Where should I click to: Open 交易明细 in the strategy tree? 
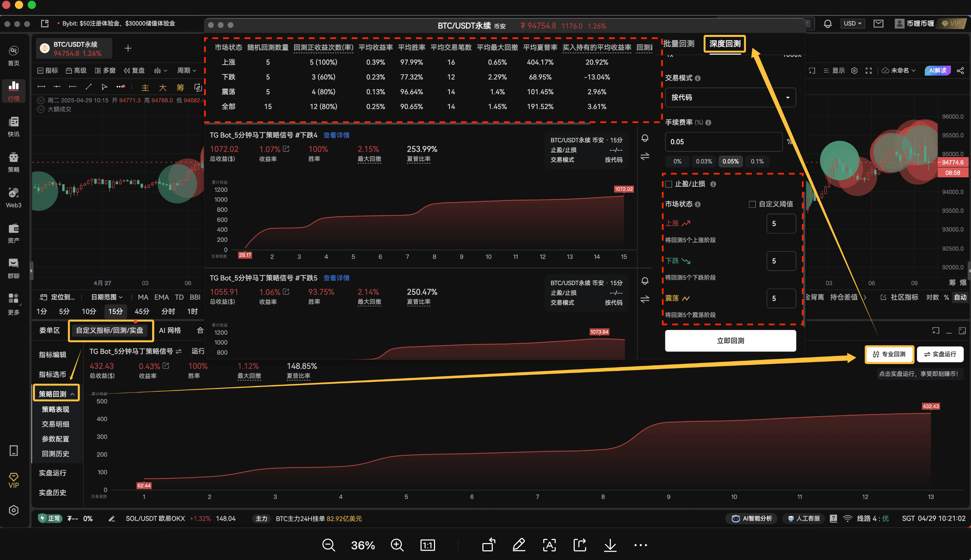pyautogui.click(x=55, y=424)
